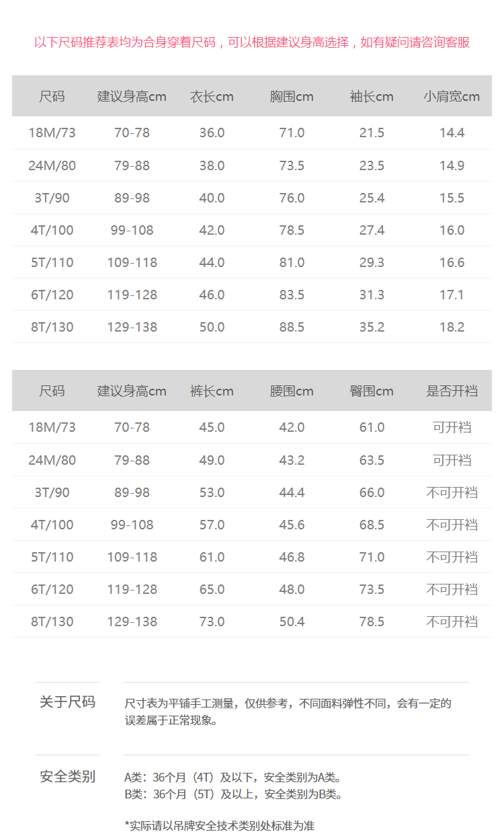Click the 安全类别 section heading
This screenshot has width=504, height=834.
pos(67,777)
